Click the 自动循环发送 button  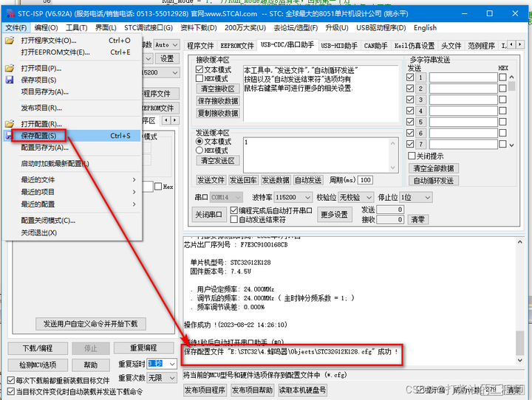pos(433,181)
